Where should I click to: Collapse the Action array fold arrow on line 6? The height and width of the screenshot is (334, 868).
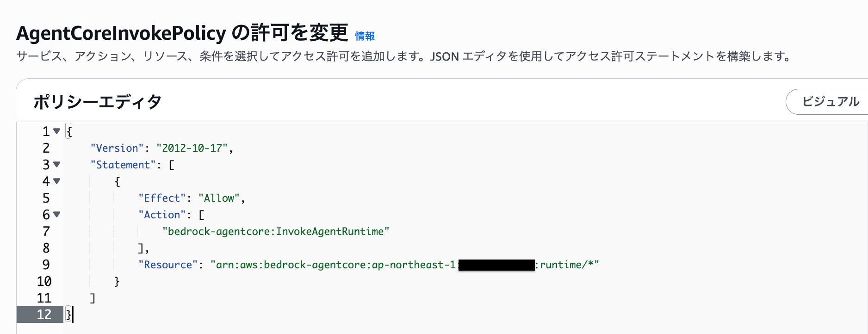[57, 214]
